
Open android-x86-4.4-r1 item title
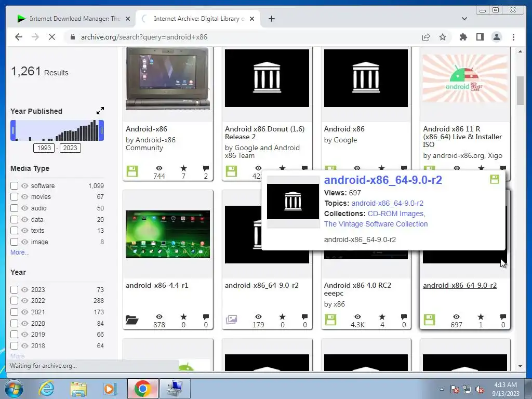(x=157, y=285)
